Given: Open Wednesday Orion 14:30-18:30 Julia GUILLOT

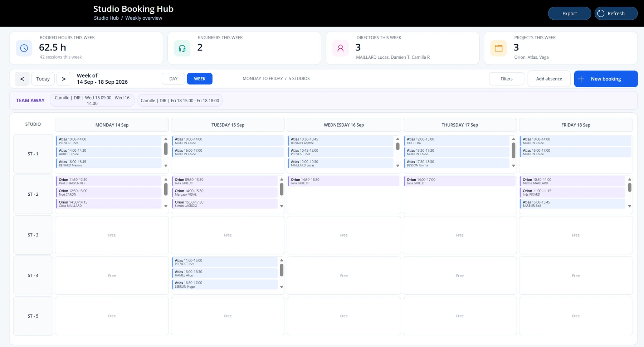Looking at the screenshot, I should [x=343, y=181].
